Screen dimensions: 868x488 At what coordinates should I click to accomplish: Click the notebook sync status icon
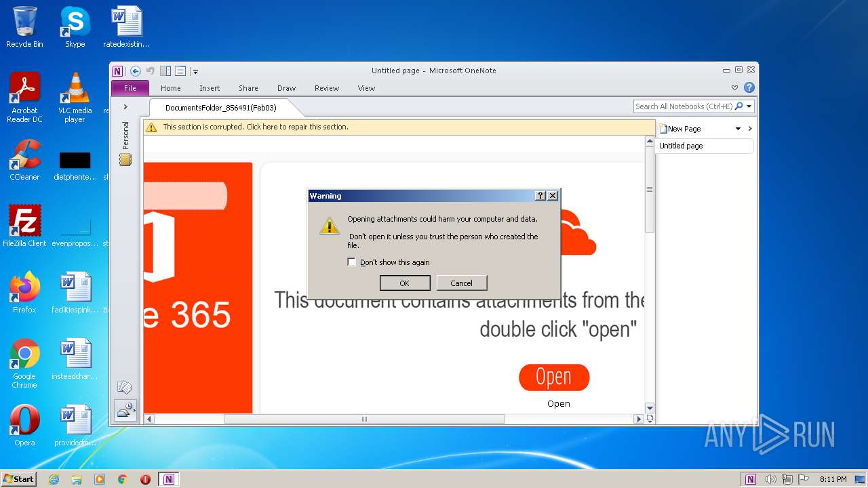(125, 410)
